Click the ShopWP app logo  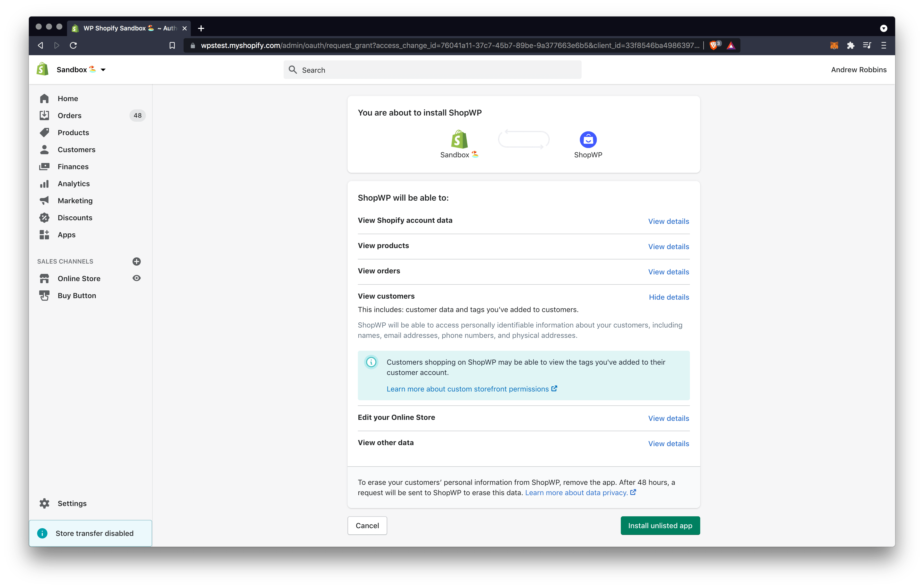coord(588,139)
